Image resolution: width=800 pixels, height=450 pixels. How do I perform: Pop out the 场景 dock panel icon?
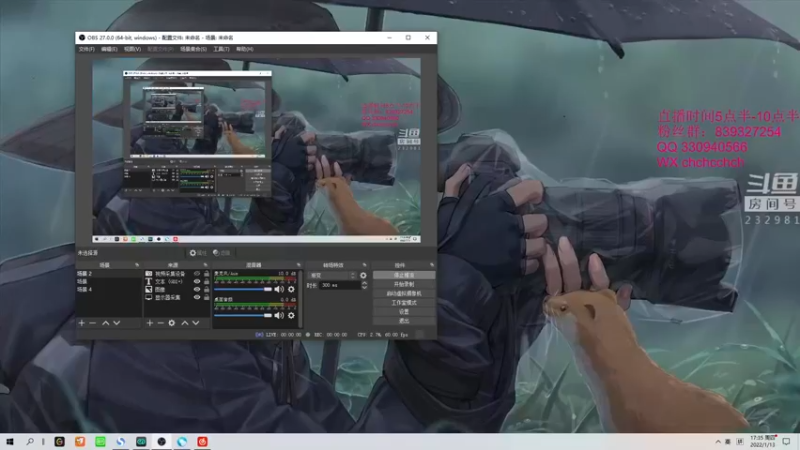pyautogui.click(x=137, y=265)
